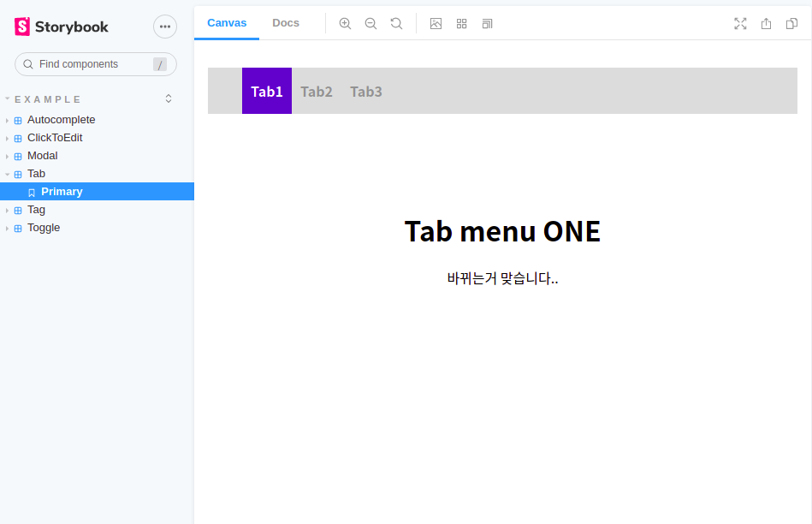This screenshot has height=524, width=812.
Task: Go full screen
Action: coord(740,23)
